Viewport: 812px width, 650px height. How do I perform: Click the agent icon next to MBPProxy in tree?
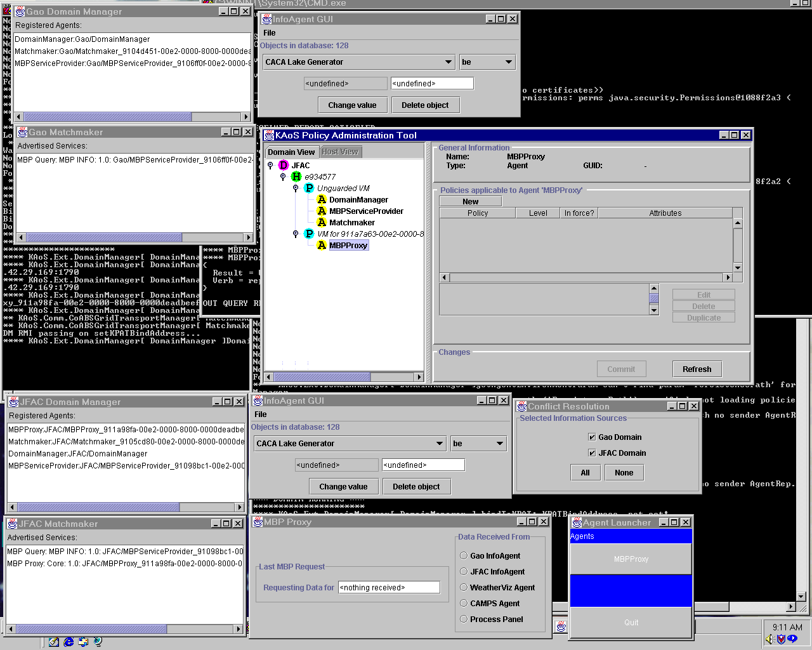(x=322, y=246)
